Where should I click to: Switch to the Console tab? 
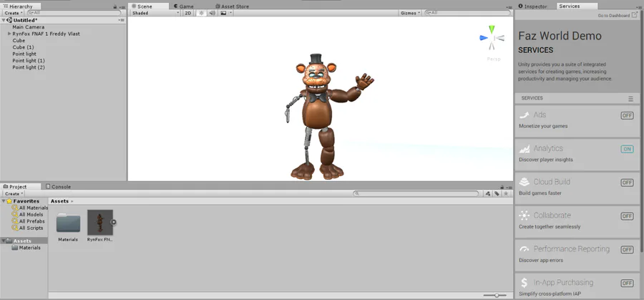[58, 187]
